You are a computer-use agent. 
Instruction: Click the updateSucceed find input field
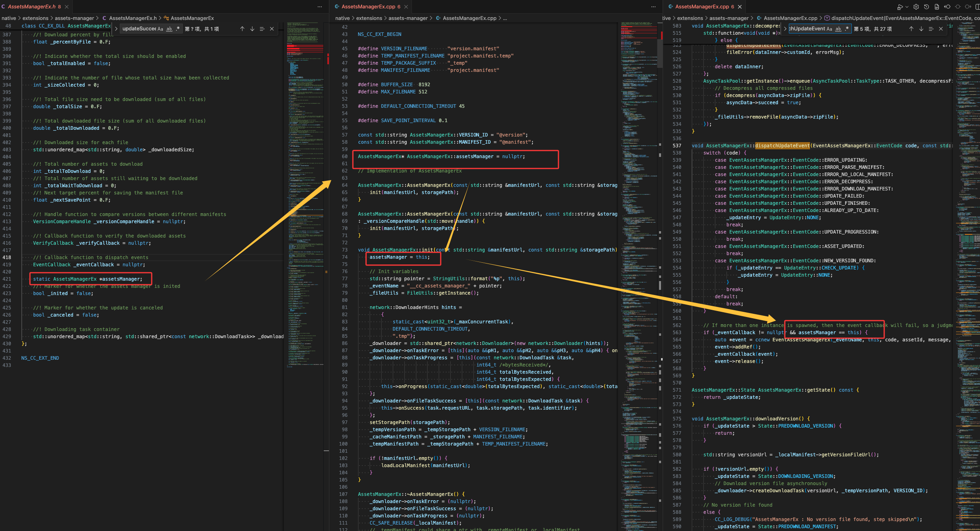[139, 29]
